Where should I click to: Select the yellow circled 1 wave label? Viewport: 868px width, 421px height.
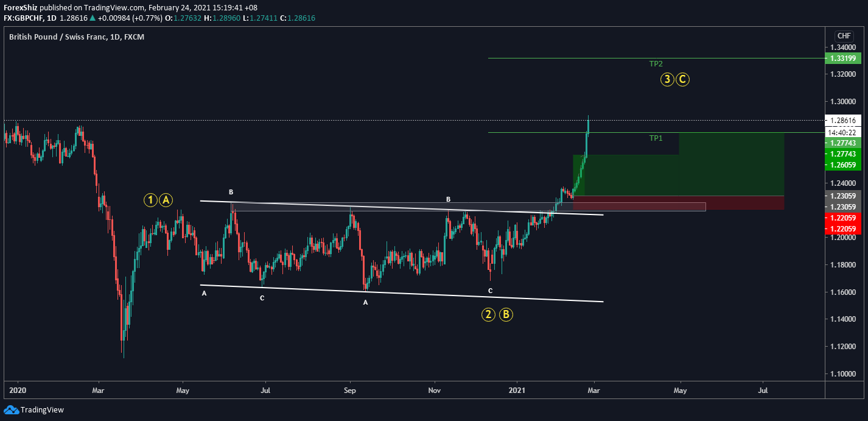point(150,199)
